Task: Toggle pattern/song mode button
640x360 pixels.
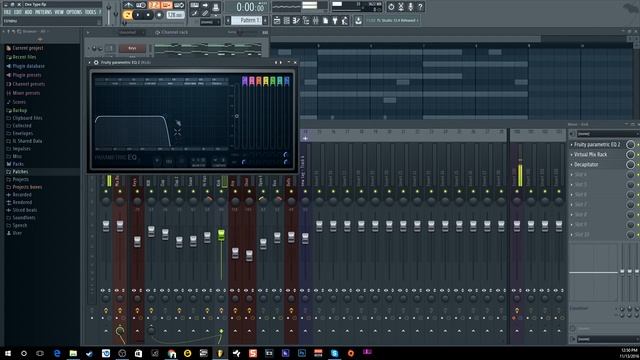Action: [x=127, y=15]
